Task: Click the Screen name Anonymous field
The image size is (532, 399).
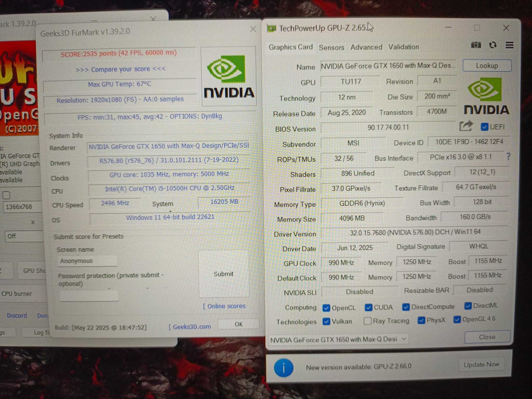Action: pos(87,261)
